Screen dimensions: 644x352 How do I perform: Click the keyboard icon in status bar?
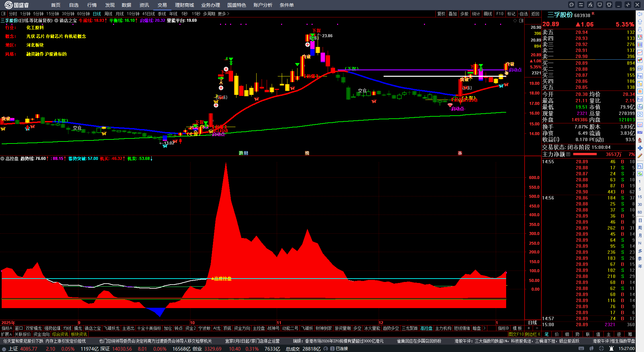click(581, 349)
